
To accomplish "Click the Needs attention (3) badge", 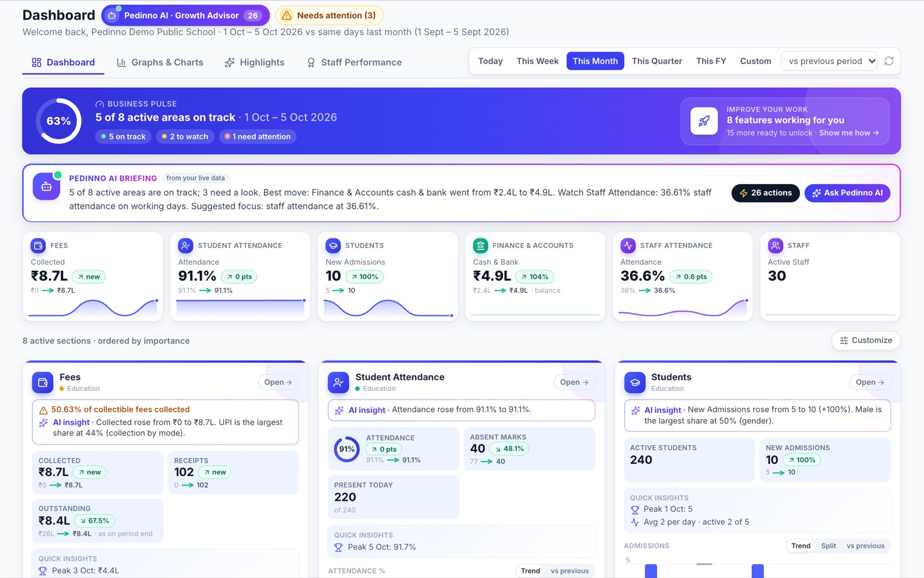I will point(329,16).
